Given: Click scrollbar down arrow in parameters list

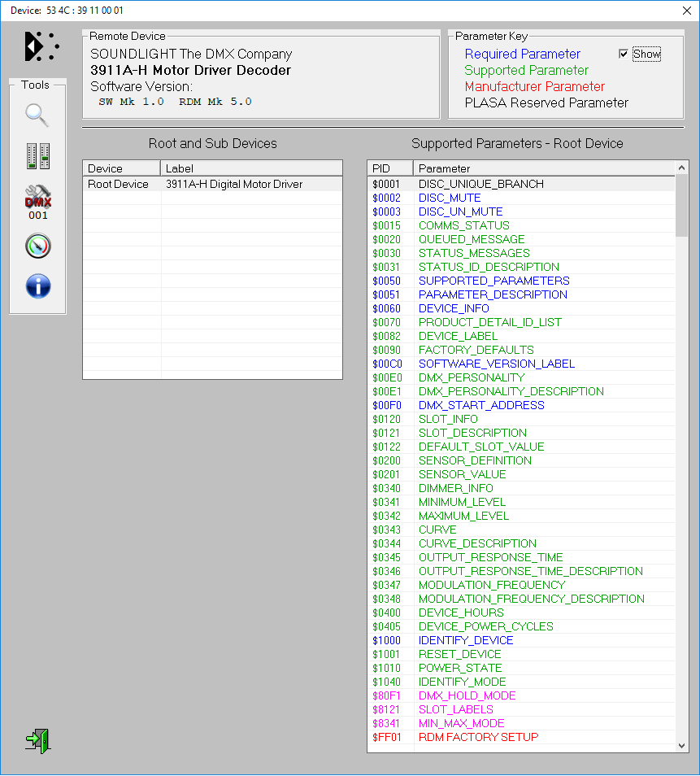Looking at the screenshot, I should click(x=681, y=745).
